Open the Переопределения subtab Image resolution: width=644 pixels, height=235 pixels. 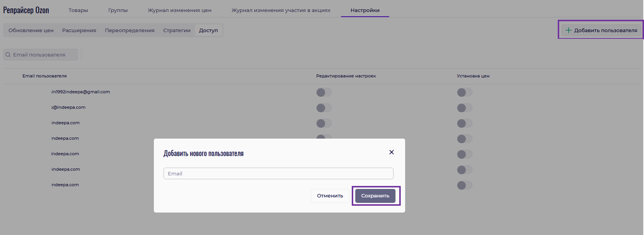tap(130, 30)
